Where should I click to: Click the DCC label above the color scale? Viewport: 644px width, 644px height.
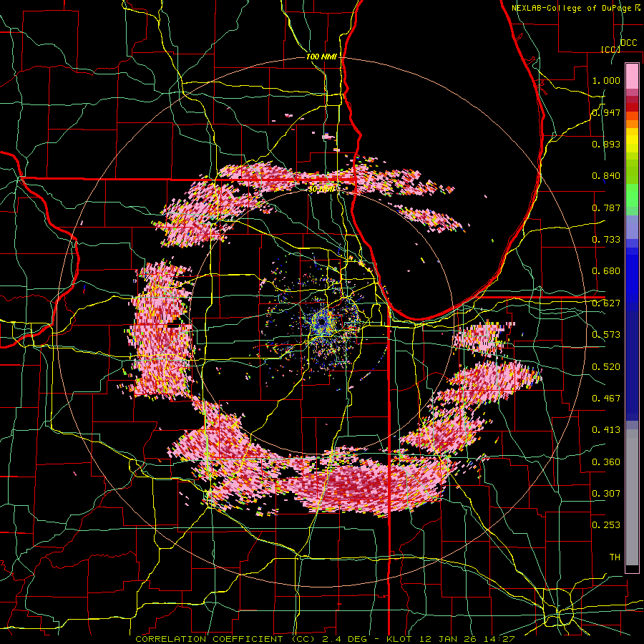[x=628, y=43]
